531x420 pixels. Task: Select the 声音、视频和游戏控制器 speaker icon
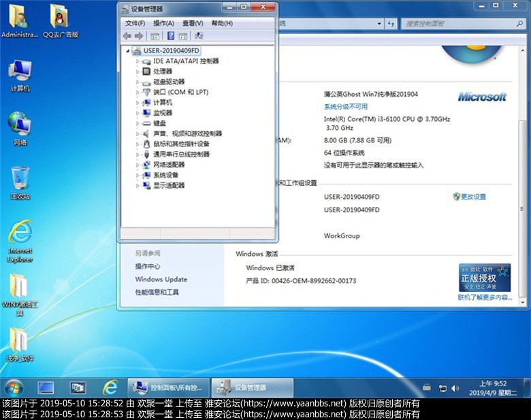tap(146, 134)
